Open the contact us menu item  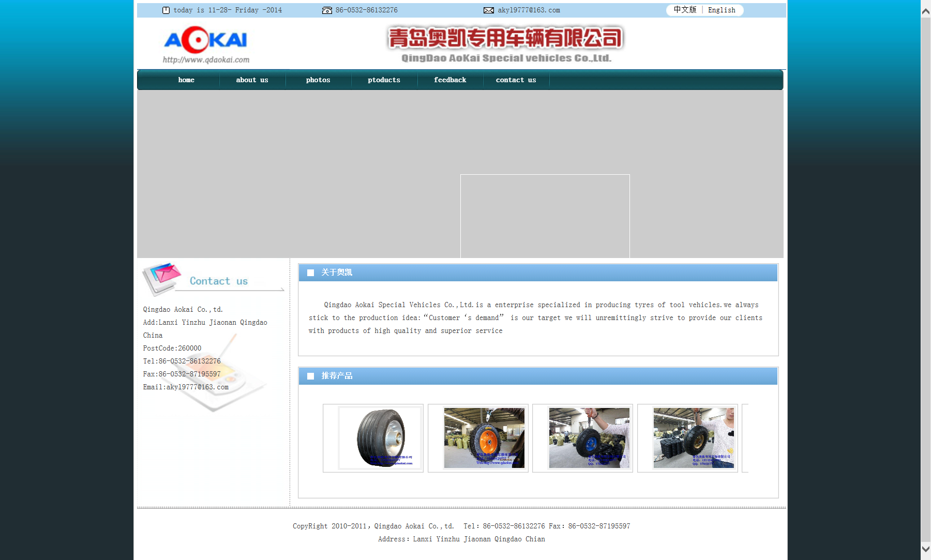[516, 80]
